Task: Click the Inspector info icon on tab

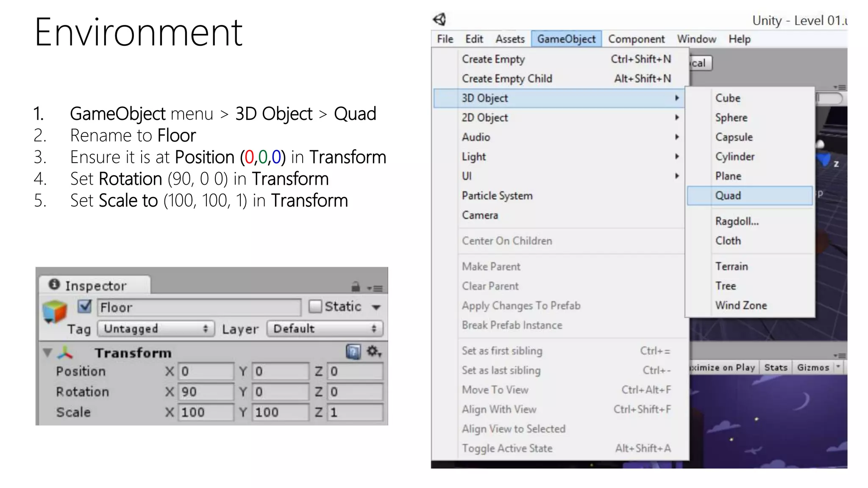Action: pyautogui.click(x=54, y=284)
